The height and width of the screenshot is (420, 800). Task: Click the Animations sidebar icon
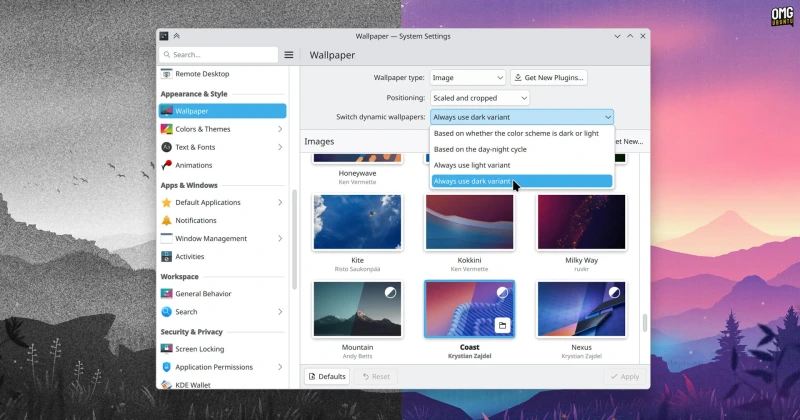166,165
